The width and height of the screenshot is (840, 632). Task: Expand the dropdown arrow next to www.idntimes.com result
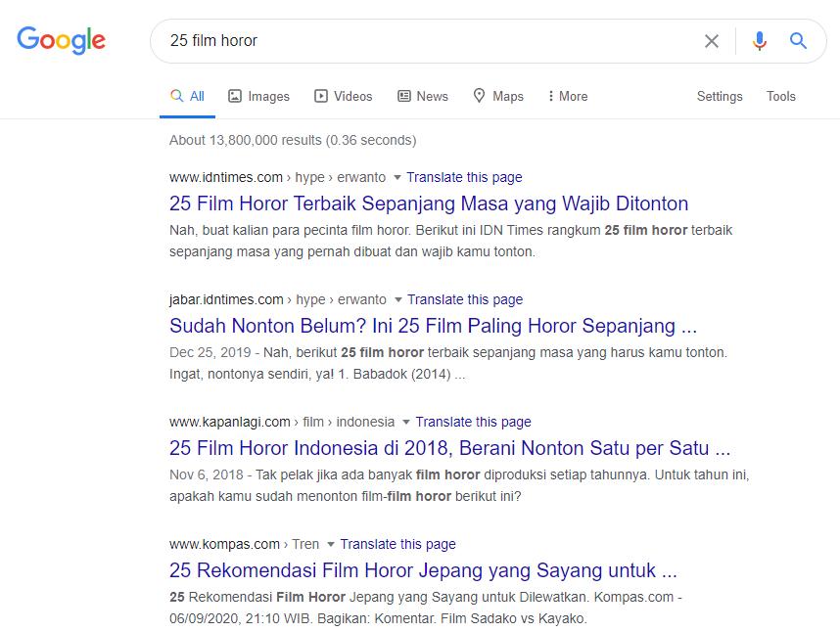pos(397,178)
